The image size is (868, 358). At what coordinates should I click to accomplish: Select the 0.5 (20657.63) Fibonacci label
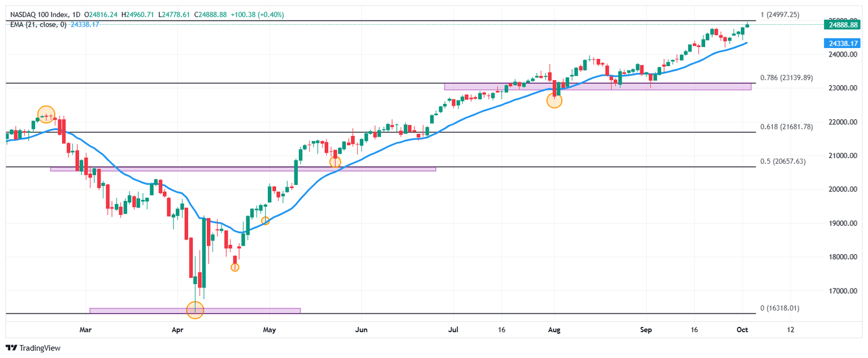pyautogui.click(x=783, y=161)
